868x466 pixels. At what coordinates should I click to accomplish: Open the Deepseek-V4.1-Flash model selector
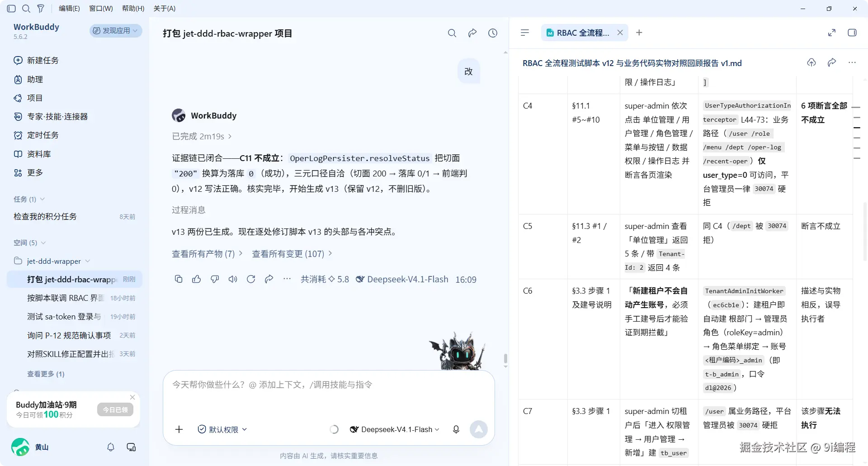click(395, 429)
